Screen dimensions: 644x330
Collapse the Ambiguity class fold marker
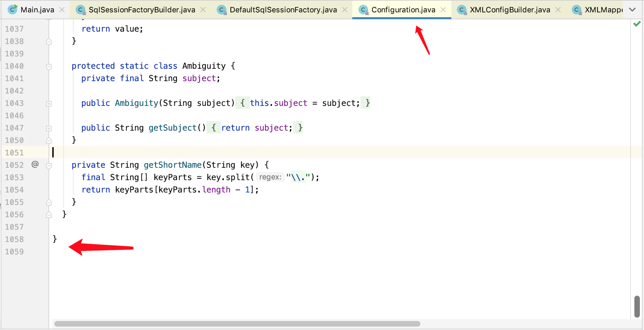[49, 66]
